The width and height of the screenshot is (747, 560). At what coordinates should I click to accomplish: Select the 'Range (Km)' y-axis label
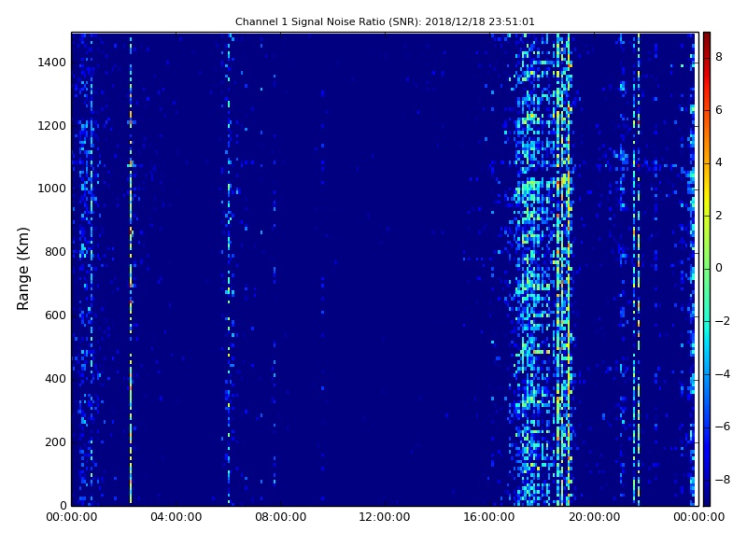(x=22, y=269)
